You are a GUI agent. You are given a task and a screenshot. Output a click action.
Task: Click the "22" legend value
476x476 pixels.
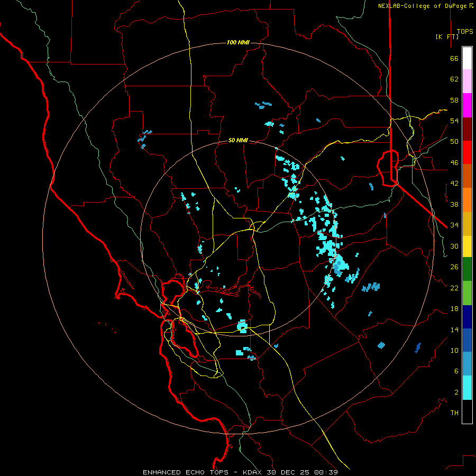click(454, 288)
